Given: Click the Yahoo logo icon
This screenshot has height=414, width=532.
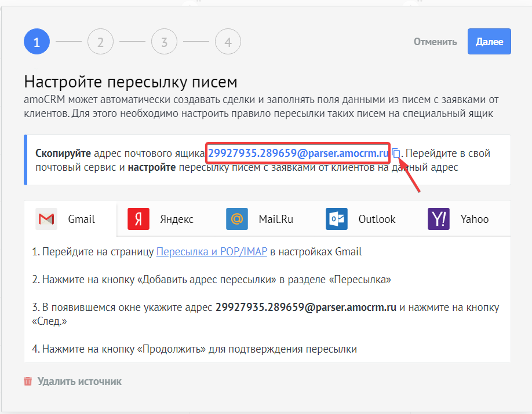Looking at the screenshot, I should pyautogui.click(x=439, y=219).
